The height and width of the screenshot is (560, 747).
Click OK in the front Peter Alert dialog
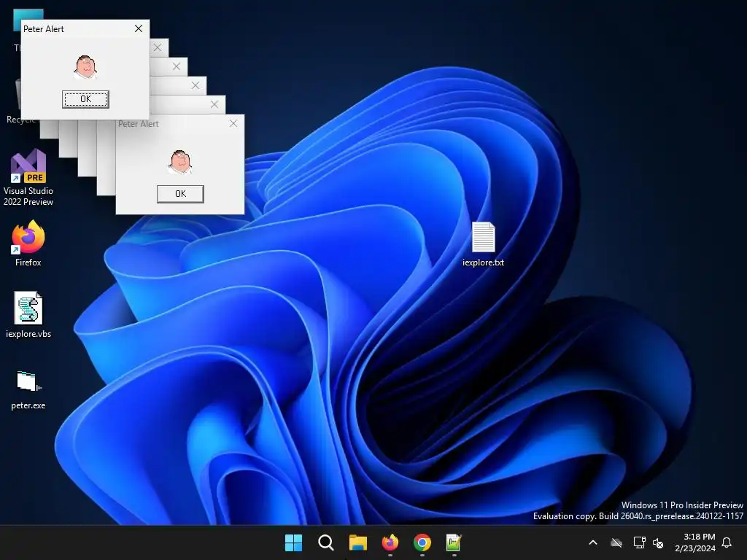click(85, 99)
